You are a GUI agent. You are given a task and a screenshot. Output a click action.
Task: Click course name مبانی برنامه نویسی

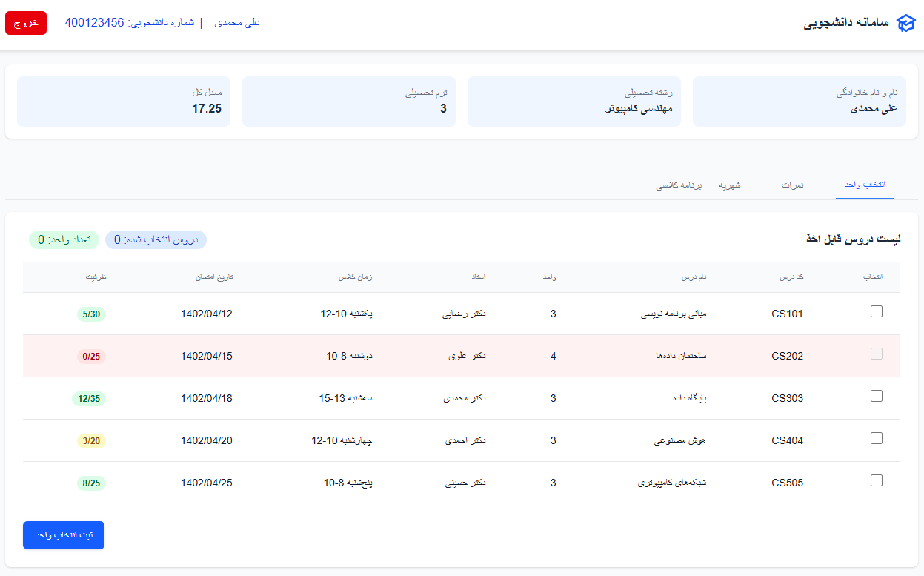click(674, 314)
